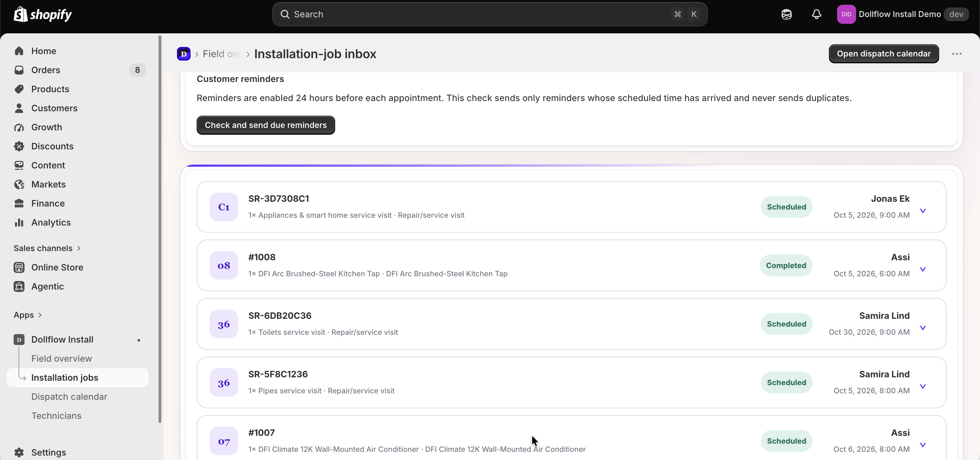Expand the Apps section
The image size is (980, 460).
coord(28,315)
